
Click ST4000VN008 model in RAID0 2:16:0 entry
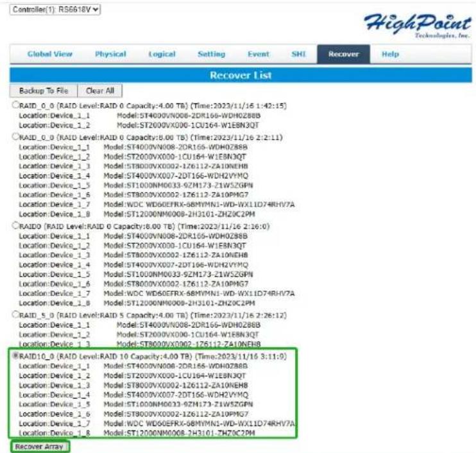176,236
